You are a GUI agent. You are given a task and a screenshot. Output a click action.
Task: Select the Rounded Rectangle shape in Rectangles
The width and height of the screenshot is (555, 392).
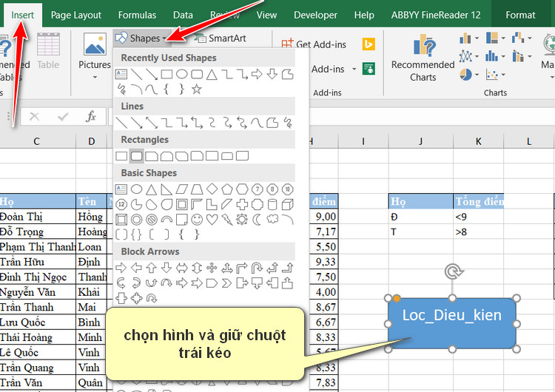(136, 156)
